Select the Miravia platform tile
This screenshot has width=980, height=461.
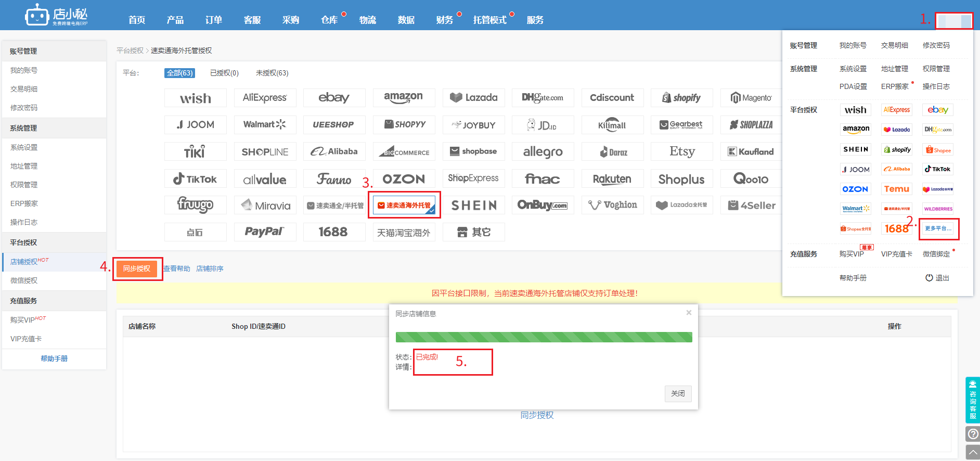[265, 206]
